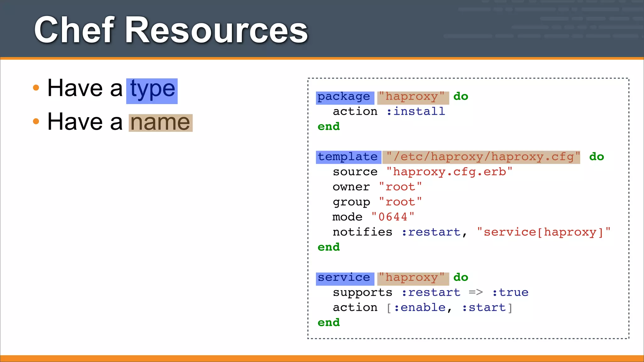Click 'do' on the package line

tap(461, 96)
